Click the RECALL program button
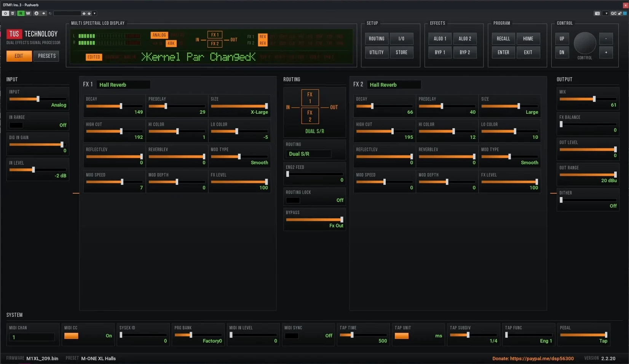 503,39
